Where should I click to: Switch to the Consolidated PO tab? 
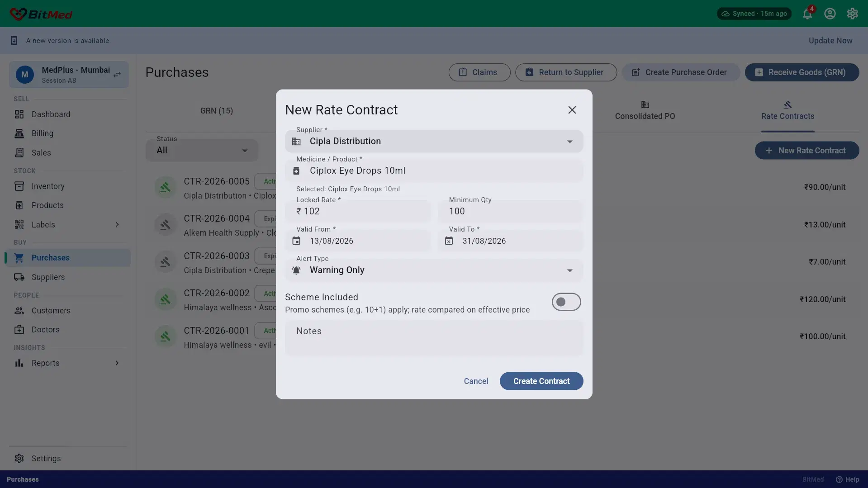click(x=645, y=111)
